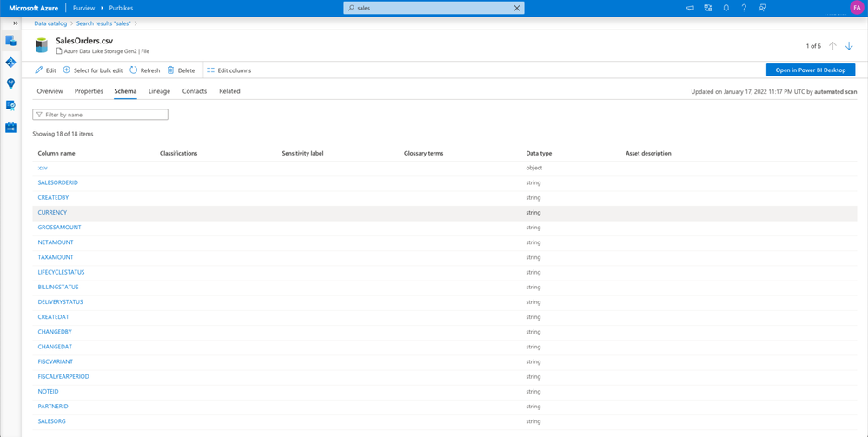The height and width of the screenshot is (437, 868).
Task: Click the Filter by name field
Action: click(x=100, y=114)
